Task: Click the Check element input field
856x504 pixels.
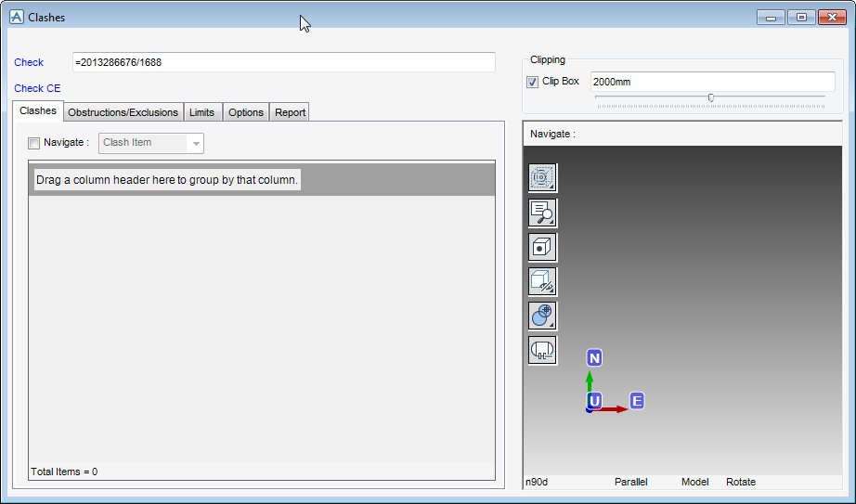Action: [x=284, y=62]
